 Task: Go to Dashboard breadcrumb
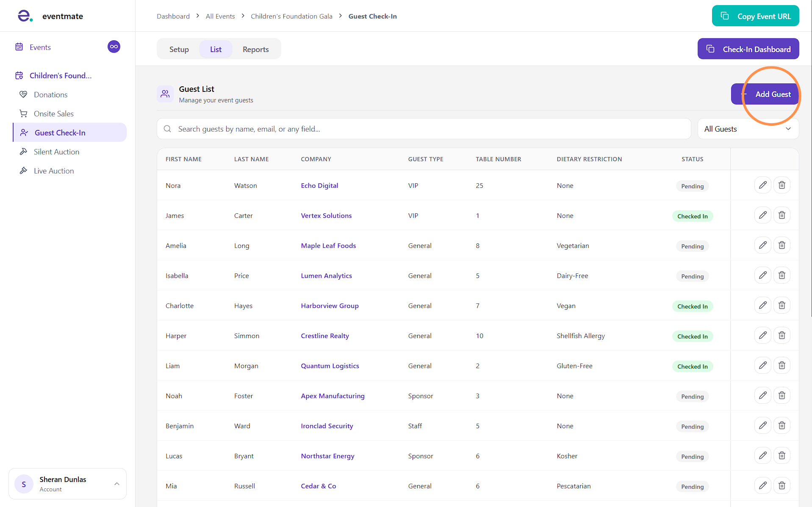pos(173,16)
